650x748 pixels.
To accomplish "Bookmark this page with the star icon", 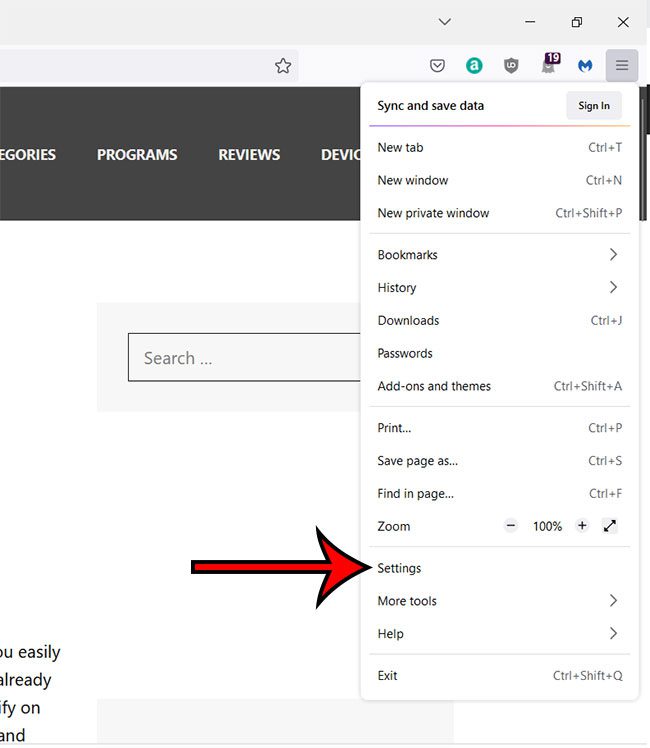I will (283, 65).
